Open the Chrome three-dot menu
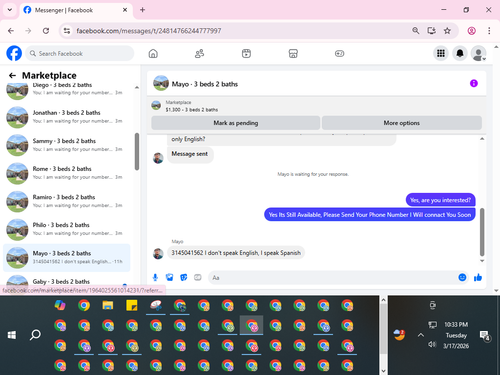The height and width of the screenshot is (375, 500). pos(489,31)
